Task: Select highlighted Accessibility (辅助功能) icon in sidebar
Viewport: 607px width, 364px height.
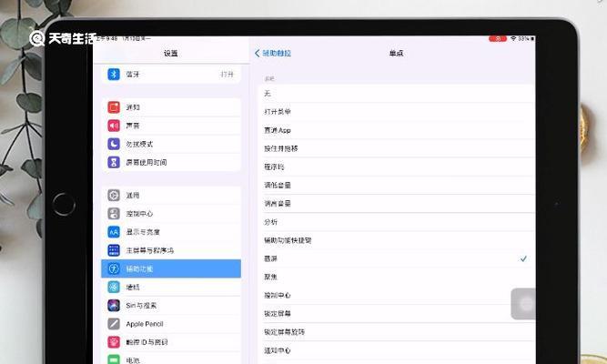Action: [114, 268]
